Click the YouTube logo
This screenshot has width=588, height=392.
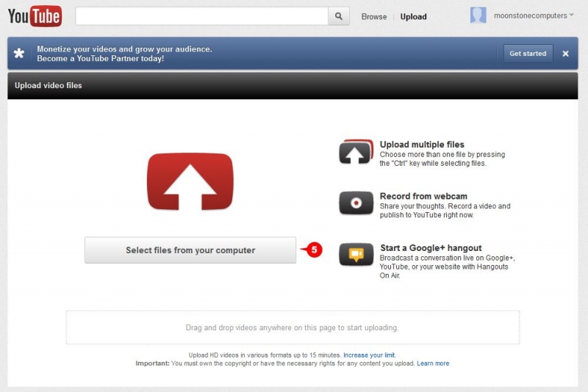(35, 16)
